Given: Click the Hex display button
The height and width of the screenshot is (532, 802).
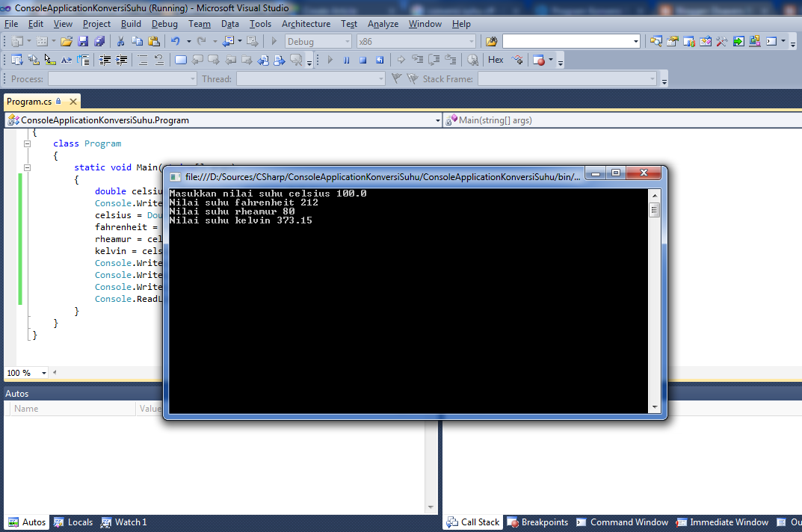Looking at the screenshot, I should coord(496,60).
